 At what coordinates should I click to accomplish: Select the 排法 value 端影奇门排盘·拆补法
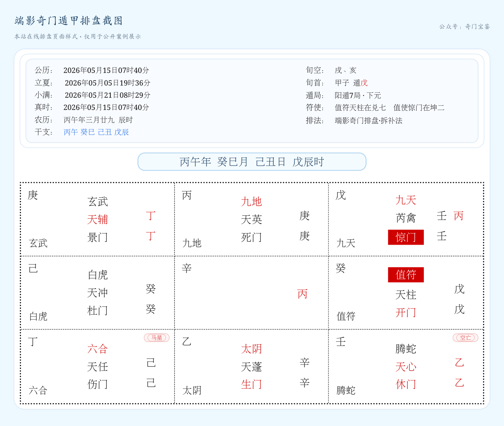coord(368,121)
